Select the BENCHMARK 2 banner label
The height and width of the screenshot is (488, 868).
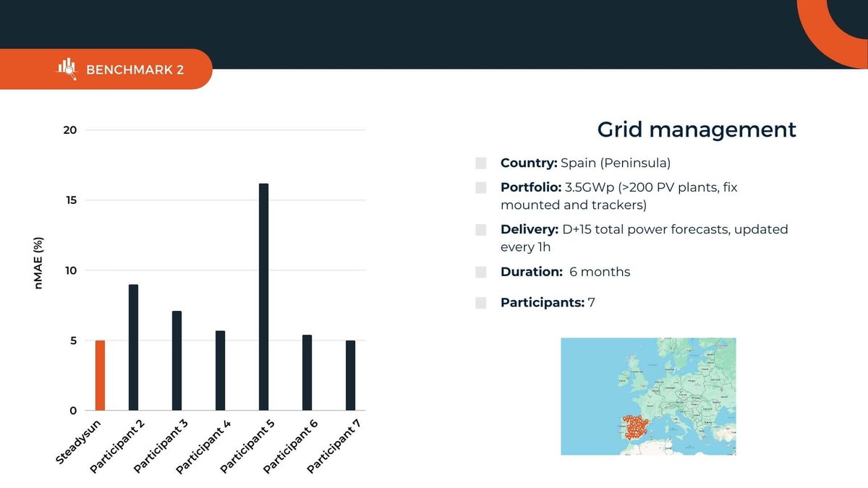click(x=135, y=69)
